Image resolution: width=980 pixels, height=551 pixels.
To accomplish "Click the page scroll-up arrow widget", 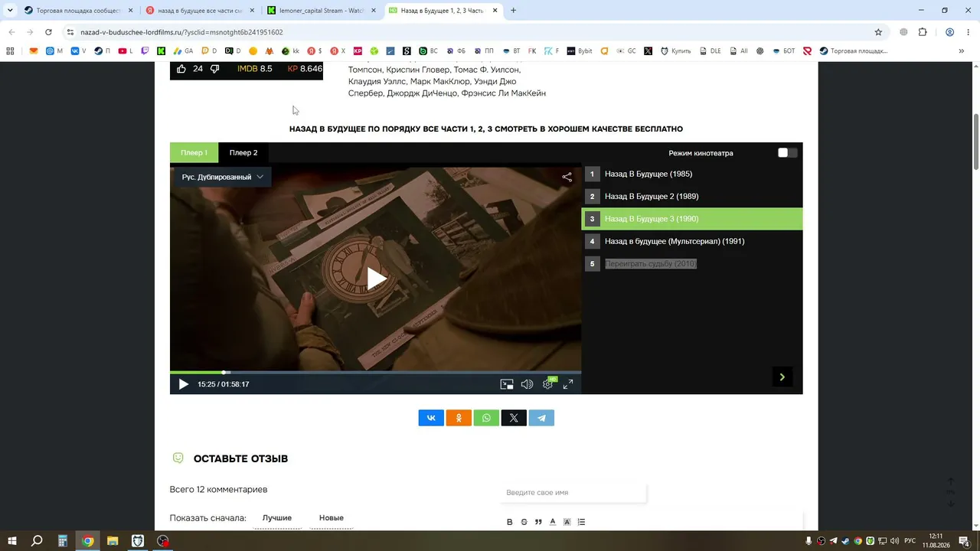I will click(951, 482).
